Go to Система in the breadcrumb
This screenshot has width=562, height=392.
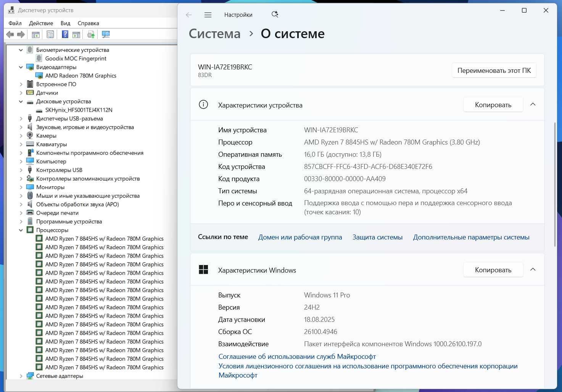coord(214,34)
